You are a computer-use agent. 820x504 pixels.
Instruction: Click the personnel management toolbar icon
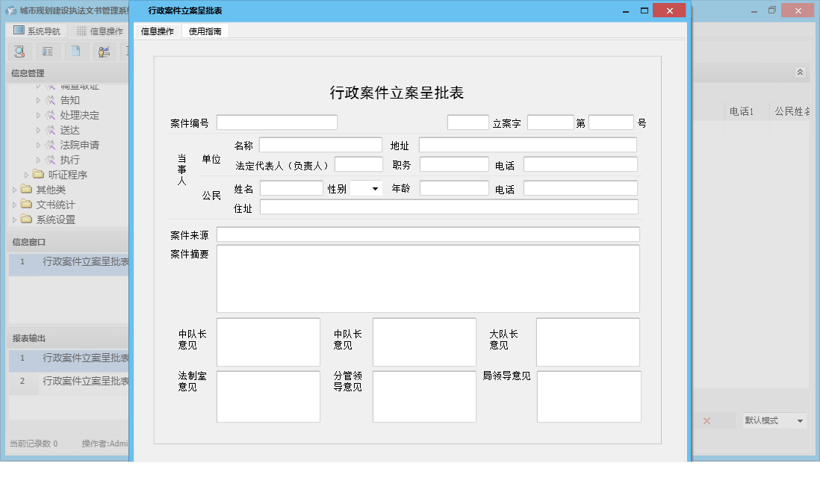coord(105,52)
